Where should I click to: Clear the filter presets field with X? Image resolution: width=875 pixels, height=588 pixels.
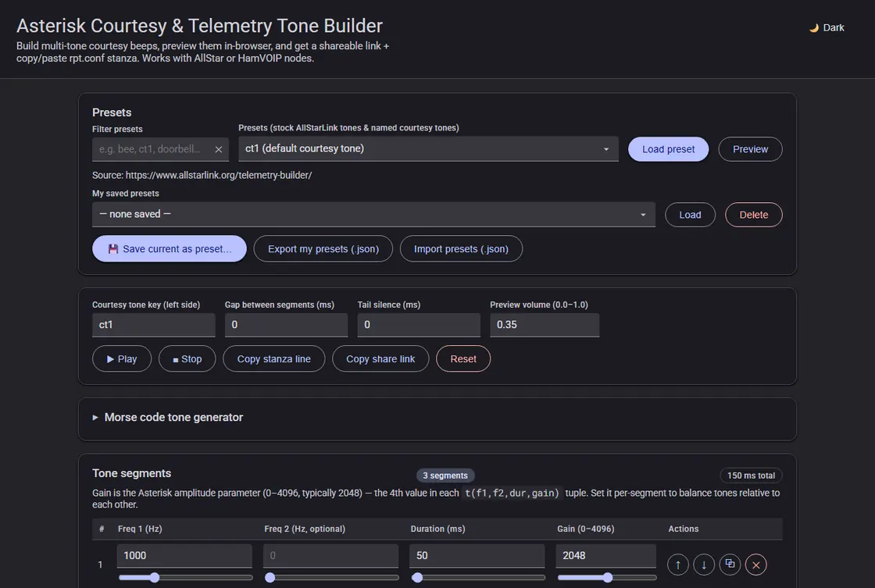point(219,149)
